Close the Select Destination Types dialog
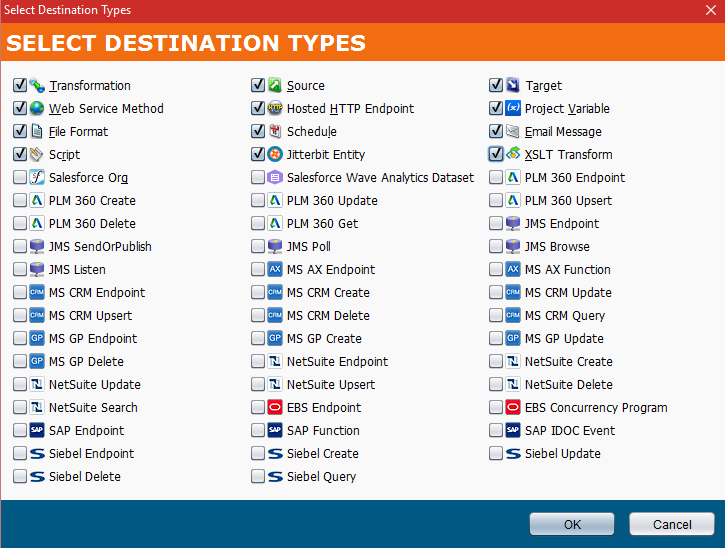The height and width of the screenshot is (548, 725). 711,10
